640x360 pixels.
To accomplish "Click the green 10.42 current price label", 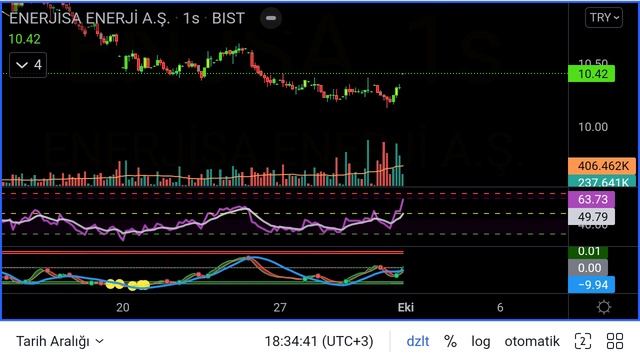I will click(x=591, y=74).
